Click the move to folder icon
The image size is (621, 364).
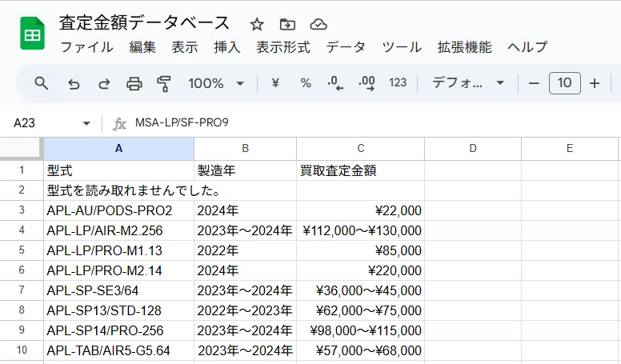(x=287, y=25)
